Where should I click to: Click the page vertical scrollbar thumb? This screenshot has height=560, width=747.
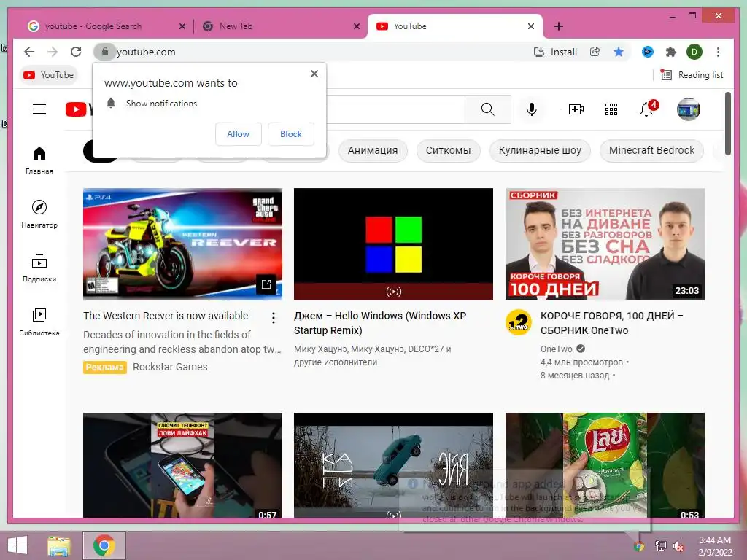click(727, 123)
